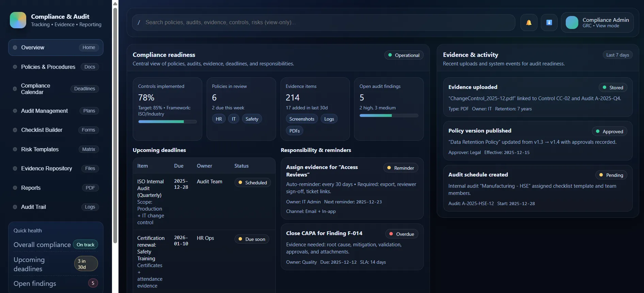This screenshot has width=644, height=293.
Task: Click ISO Internal Audit (Quarterly) item
Action: 150,188
